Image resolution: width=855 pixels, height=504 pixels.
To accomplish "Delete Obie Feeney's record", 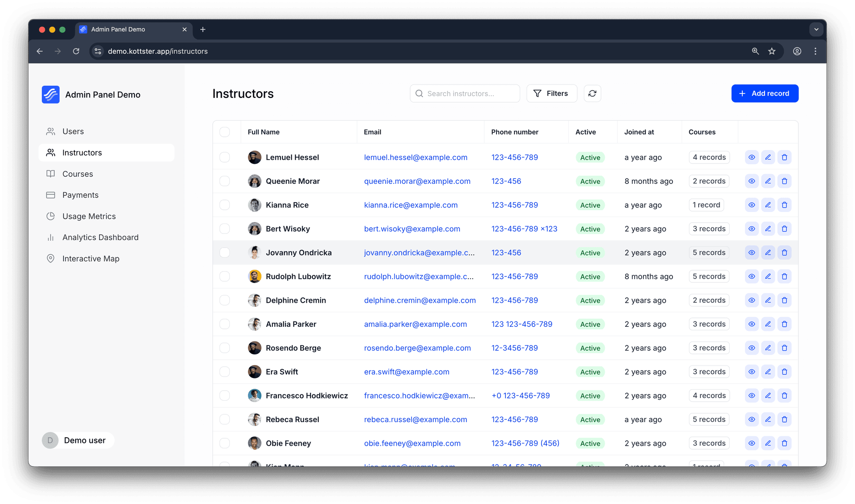I will (785, 443).
